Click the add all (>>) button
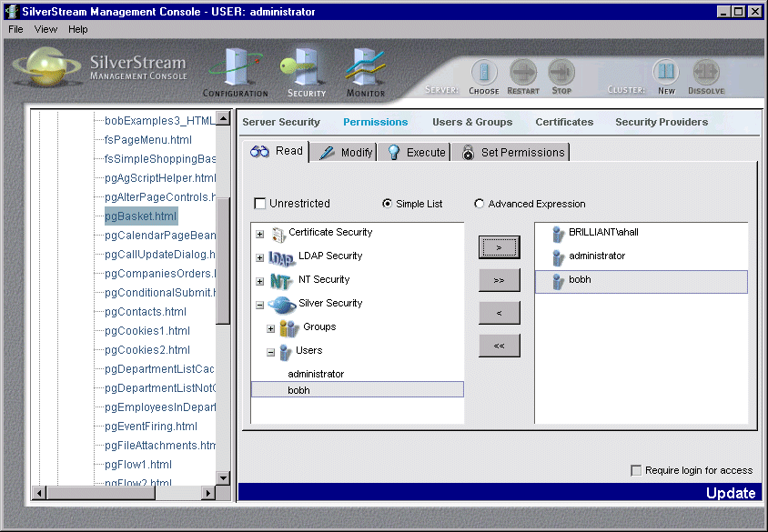Viewport: 768px width, 532px height. 499,280
